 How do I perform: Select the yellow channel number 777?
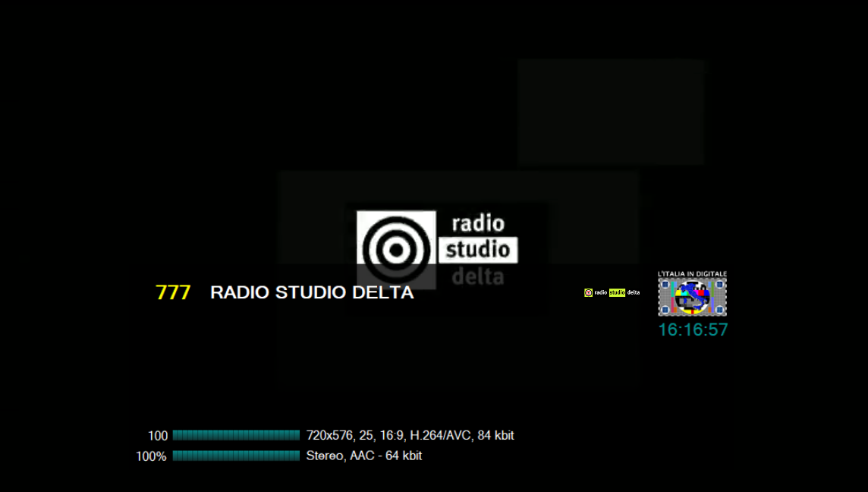pyautogui.click(x=172, y=293)
